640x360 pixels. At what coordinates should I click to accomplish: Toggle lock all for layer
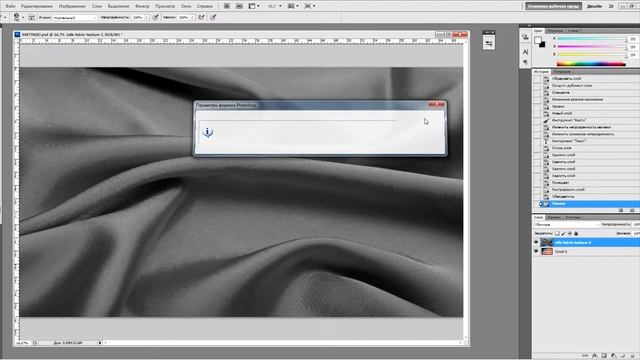(x=576, y=233)
